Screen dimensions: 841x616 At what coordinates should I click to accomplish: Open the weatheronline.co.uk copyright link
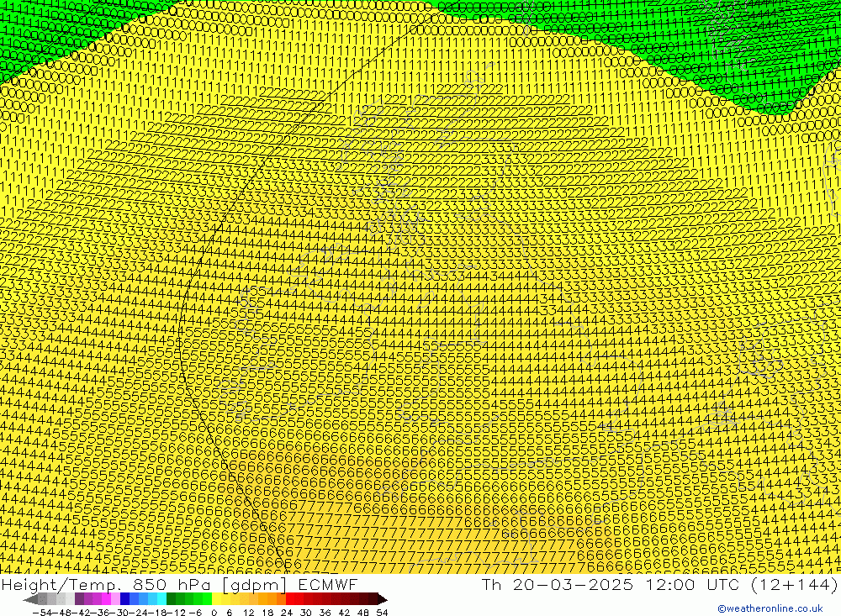pos(770,608)
